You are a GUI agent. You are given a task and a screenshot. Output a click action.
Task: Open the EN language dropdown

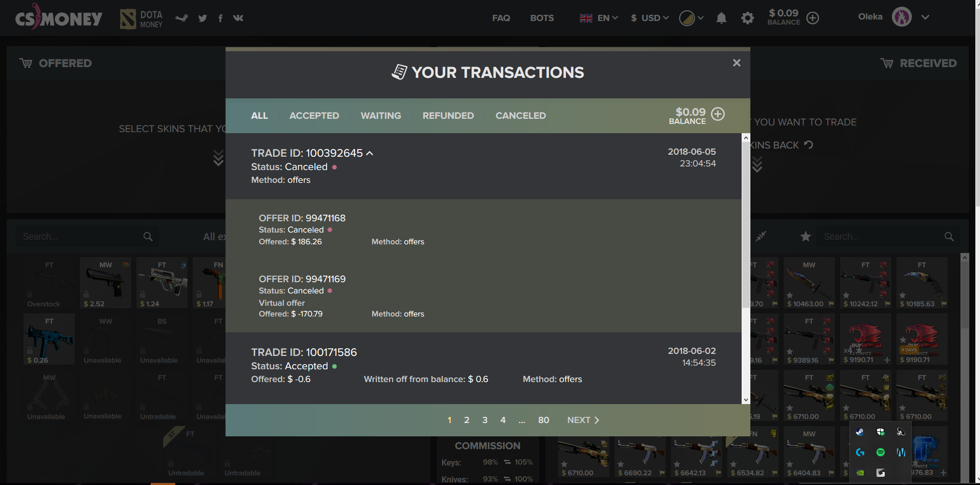pos(599,18)
